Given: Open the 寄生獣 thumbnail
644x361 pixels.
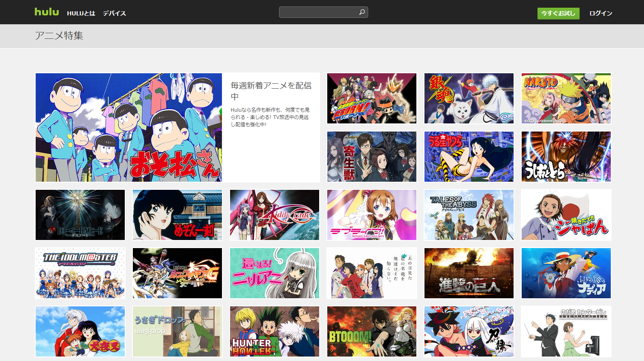Looking at the screenshot, I should (371, 157).
